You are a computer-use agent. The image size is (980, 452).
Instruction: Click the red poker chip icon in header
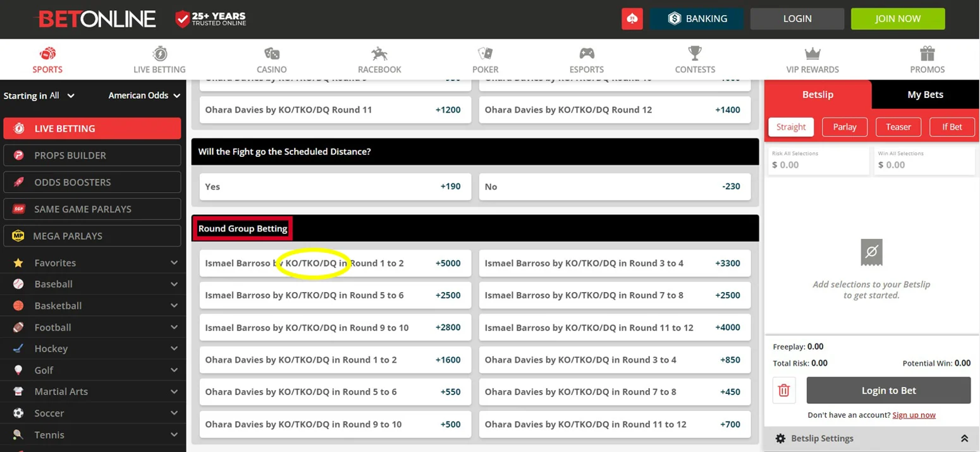pyautogui.click(x=632, y=19)
